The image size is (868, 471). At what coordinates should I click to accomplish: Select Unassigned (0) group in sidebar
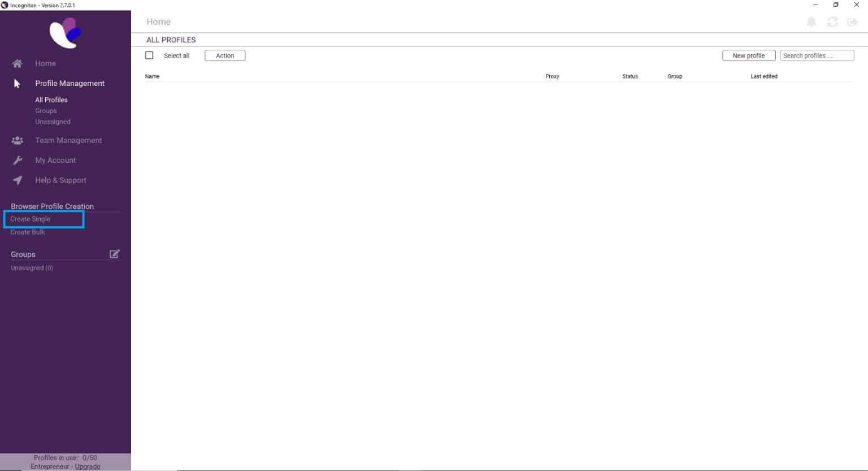32,267
